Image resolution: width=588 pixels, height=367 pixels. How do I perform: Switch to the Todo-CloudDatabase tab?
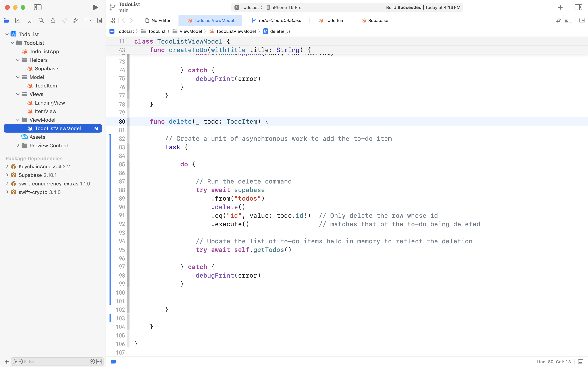click(279, 20)
